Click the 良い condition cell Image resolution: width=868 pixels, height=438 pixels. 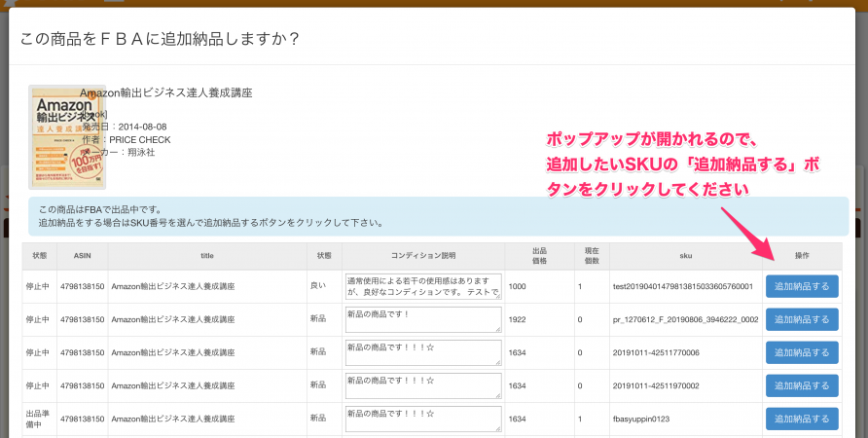[324, 286]
